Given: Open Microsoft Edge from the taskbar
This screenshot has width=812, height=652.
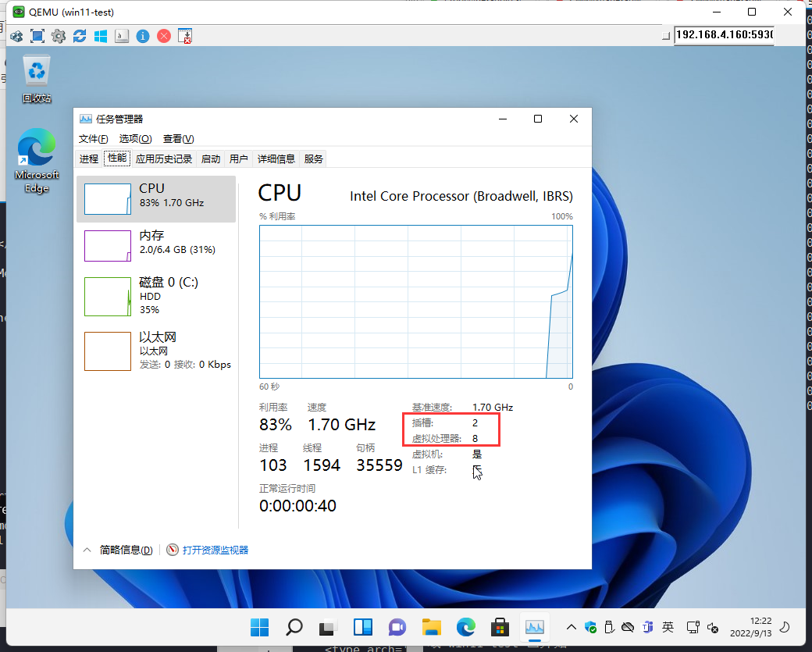Looking at the screenshot, I should (x=465, y=627).
